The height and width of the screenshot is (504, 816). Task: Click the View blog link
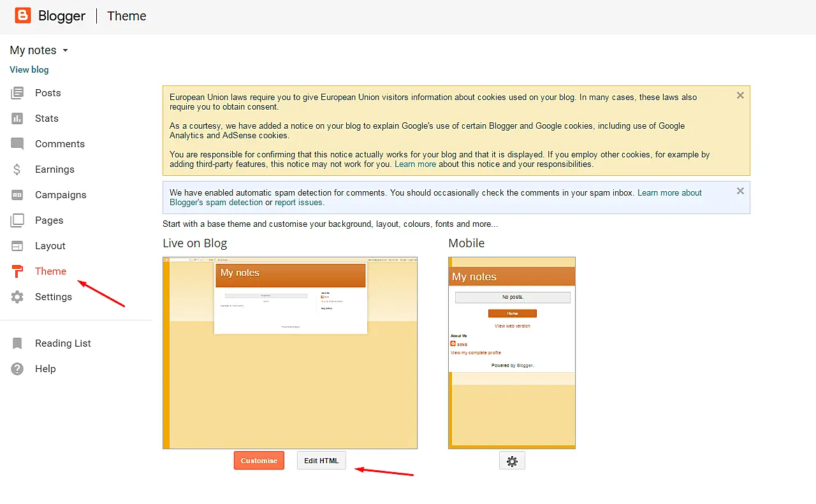pyautogui.click(x=29, y=69)
